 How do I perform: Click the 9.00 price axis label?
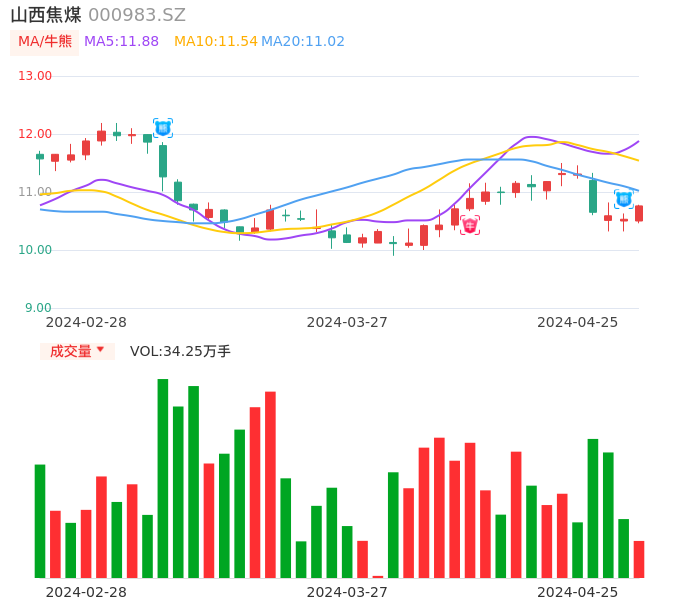tap(38, 308)
